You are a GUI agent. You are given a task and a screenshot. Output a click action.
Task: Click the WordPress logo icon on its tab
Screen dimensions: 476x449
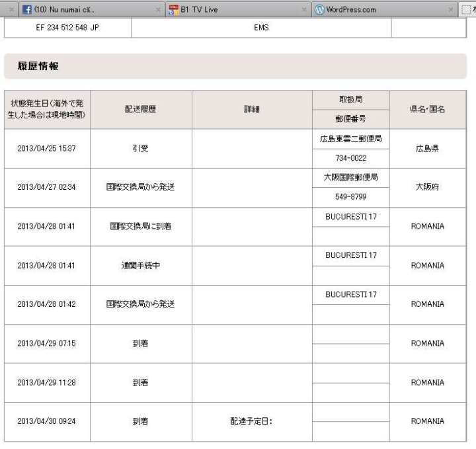tap(320, 10)
